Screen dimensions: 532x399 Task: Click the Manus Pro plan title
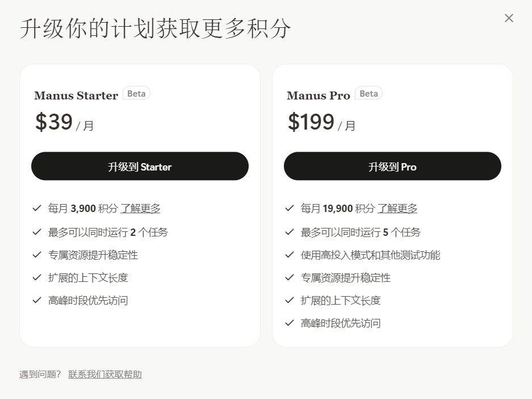[x=319, y=95]
